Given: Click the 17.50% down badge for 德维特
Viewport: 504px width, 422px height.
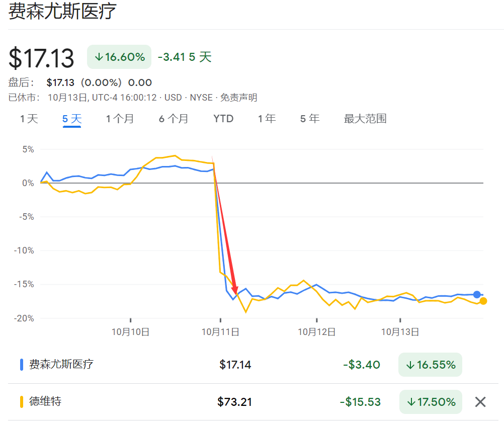Looking at the screenshot, I should point(430,402).
